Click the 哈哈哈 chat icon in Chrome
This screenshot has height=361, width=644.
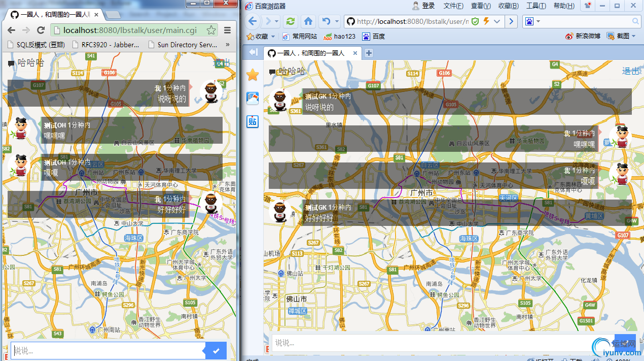click(x=11, y=64)
